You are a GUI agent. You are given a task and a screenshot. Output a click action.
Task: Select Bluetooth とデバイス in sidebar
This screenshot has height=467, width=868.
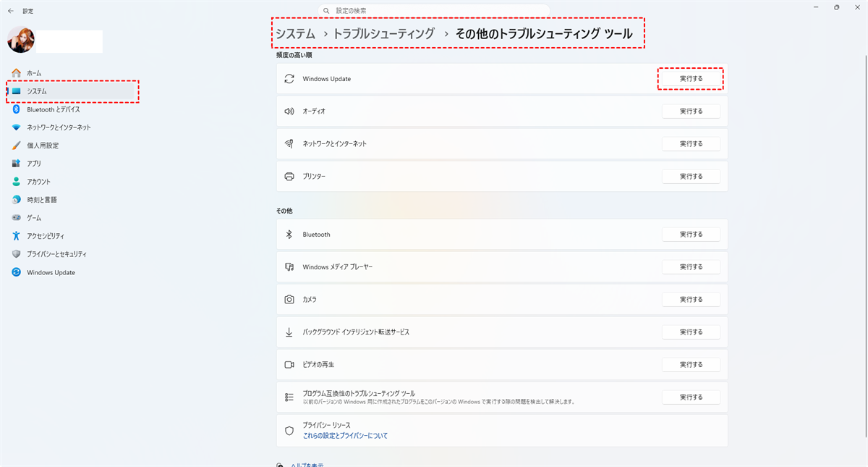coord(53,109)
